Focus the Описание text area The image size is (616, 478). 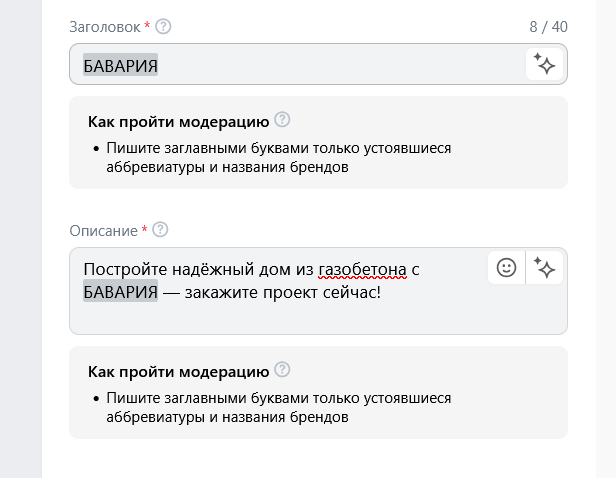(x=318, y=291)
